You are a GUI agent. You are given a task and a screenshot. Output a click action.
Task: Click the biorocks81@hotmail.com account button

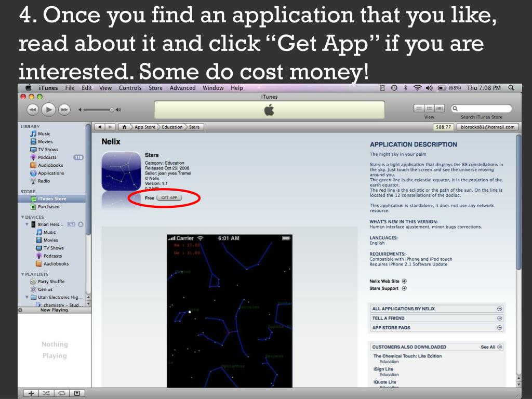(487, 127)
